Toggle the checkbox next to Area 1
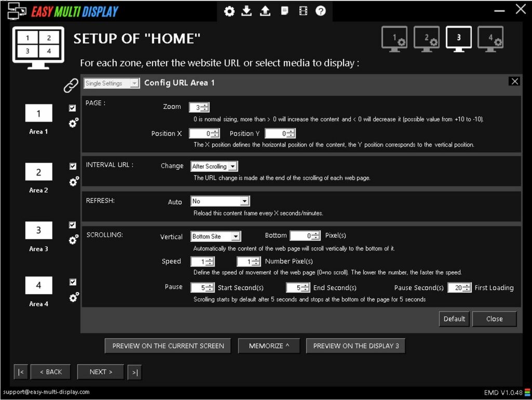This screenshot has height=400, width=532. pyautogui.click(x=73, y=109)
